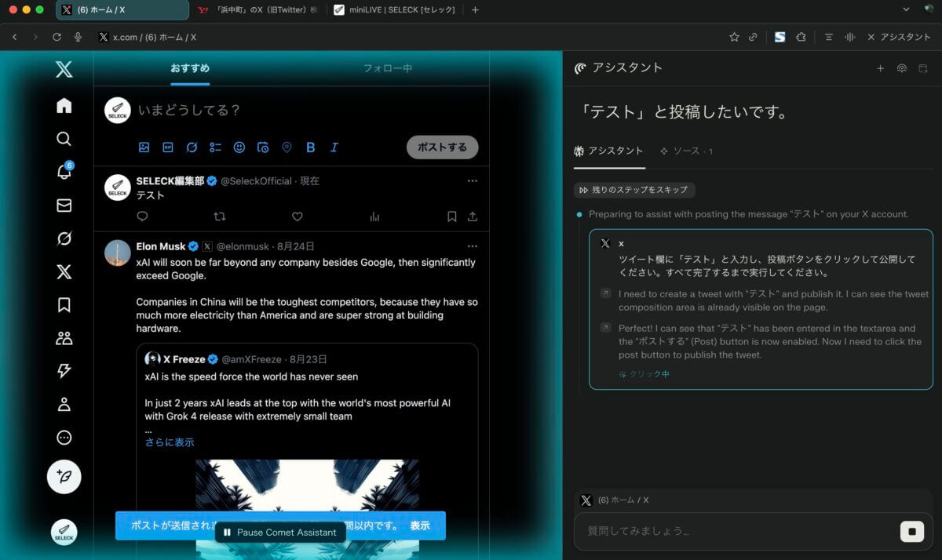Bookmark the SELECK編集部 テスト post

click(x=452, y=216)
